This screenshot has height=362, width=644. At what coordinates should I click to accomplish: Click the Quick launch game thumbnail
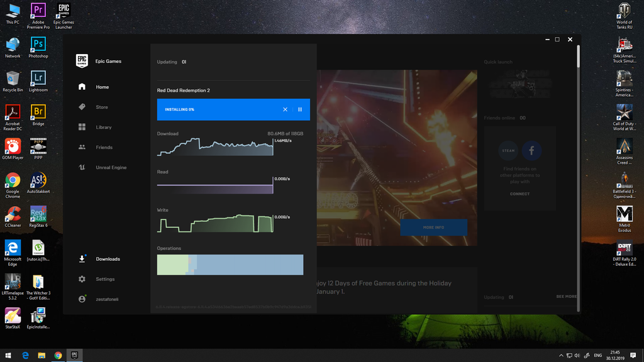(519, 84)
